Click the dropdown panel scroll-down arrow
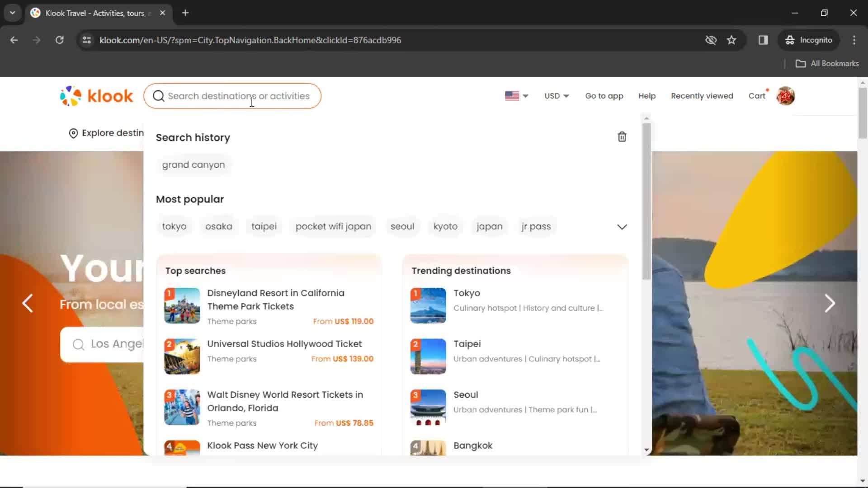Screen dimensions: 868x488 (646, 450)
